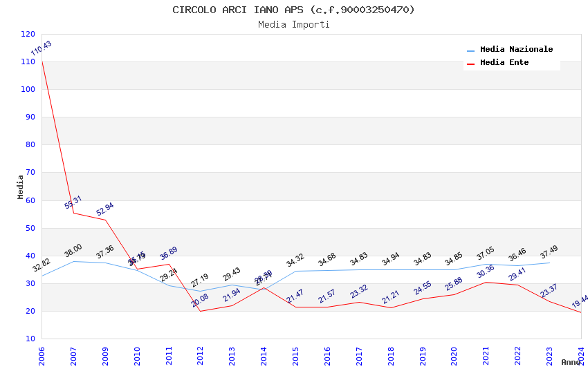The height and width of the screenshot is (380, 588).
Task: Click the 70 value on Y axis
Action: [x=30, y=173]
